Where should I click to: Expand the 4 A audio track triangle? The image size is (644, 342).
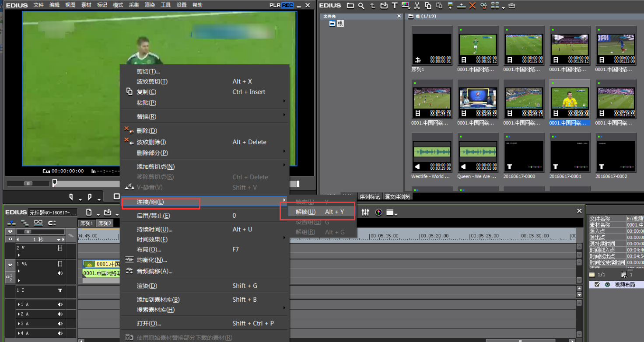pyautogui.click(x=19, y=333)
